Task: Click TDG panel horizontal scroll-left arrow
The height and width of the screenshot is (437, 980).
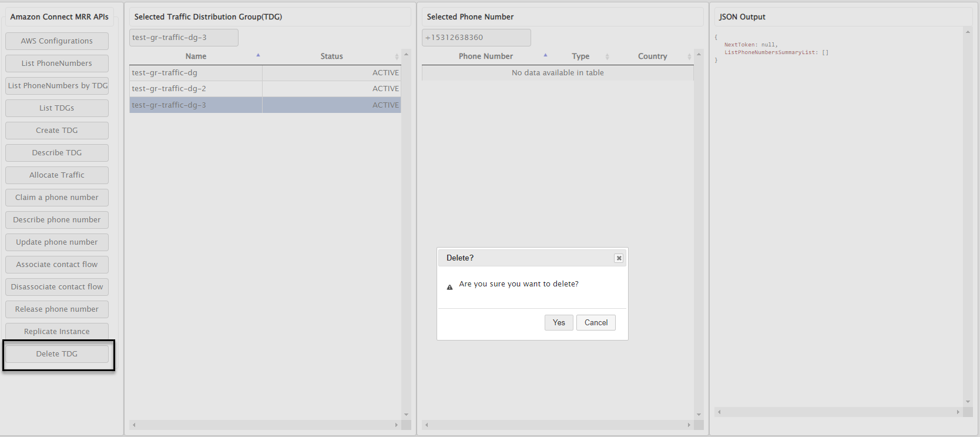Action: coord(134,425)
